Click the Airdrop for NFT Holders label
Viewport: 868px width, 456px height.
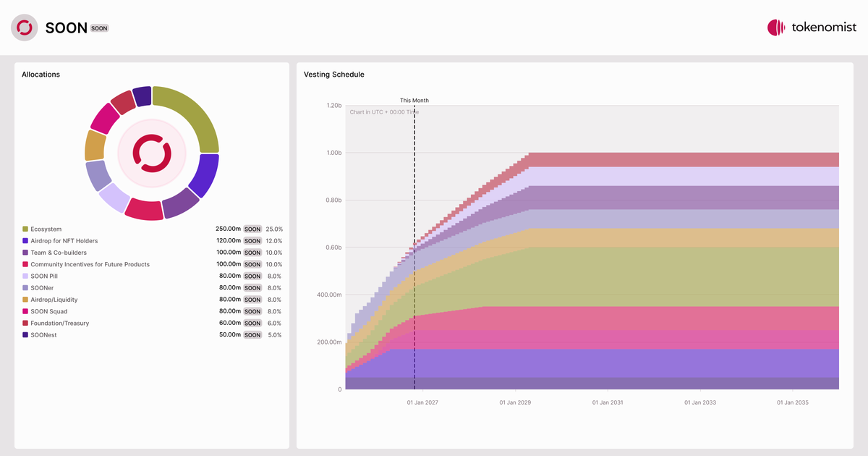pos(64,241)
